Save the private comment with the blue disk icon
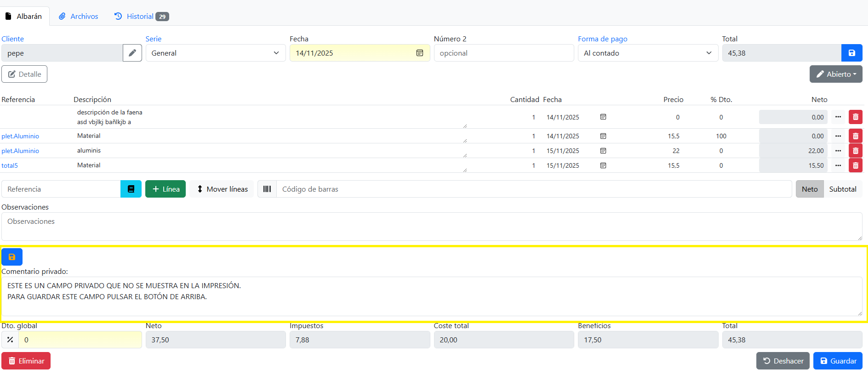This screenshot has height=375, width=868. tap(12, 257)
